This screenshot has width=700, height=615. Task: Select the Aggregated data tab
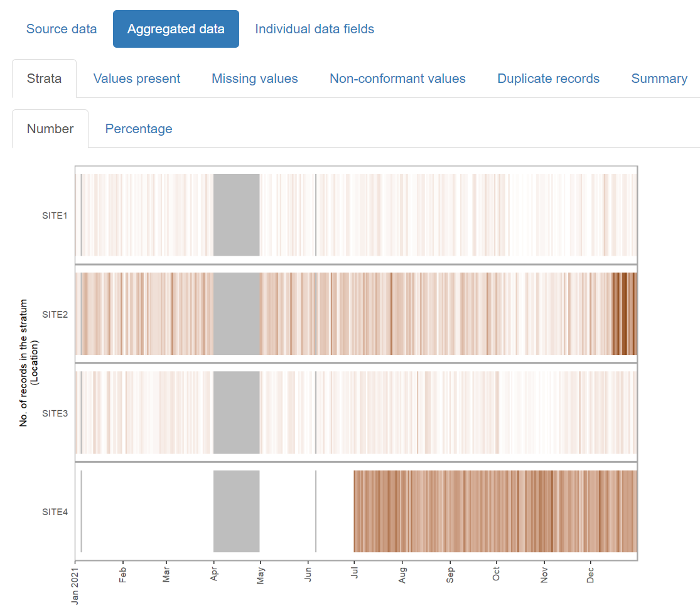click(x=176, y=29)
